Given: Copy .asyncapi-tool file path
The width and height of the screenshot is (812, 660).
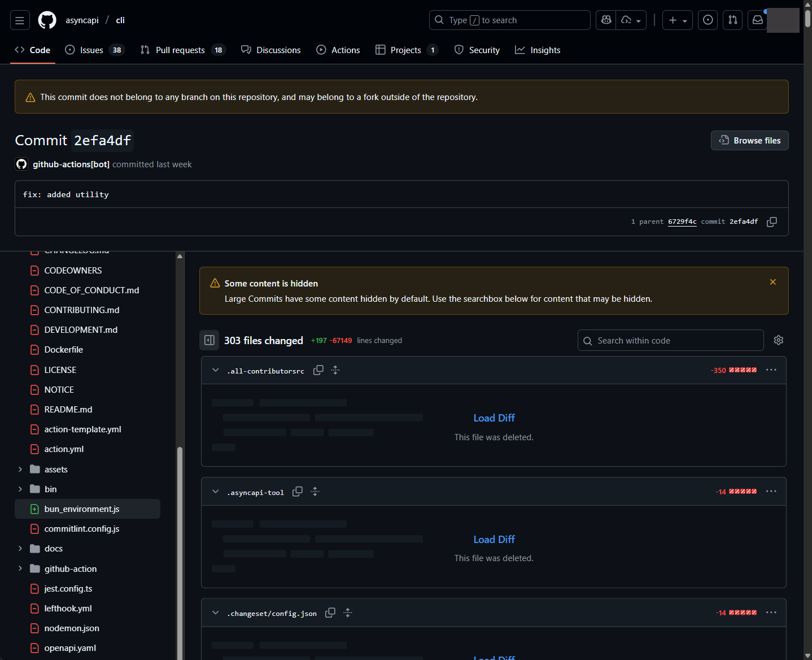Looking at the screenshot, I should coord(298,492).
